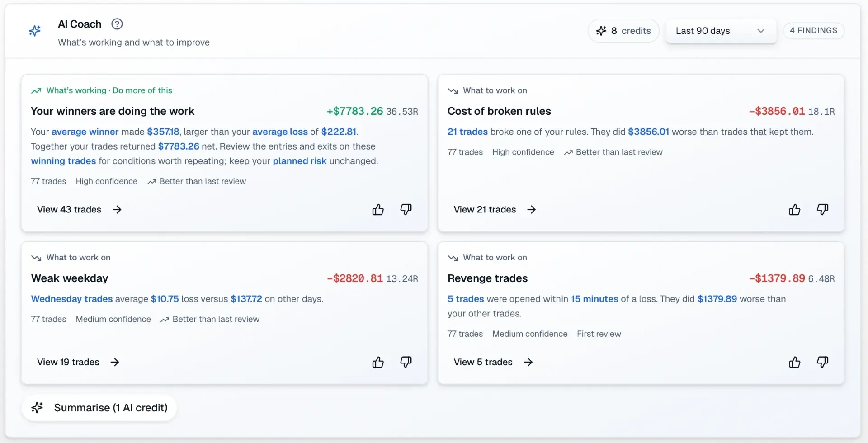Screen dimensions: 868x443
Task: Click the $1379.89 value in revenge trades text
Action: tap(717, 299)
